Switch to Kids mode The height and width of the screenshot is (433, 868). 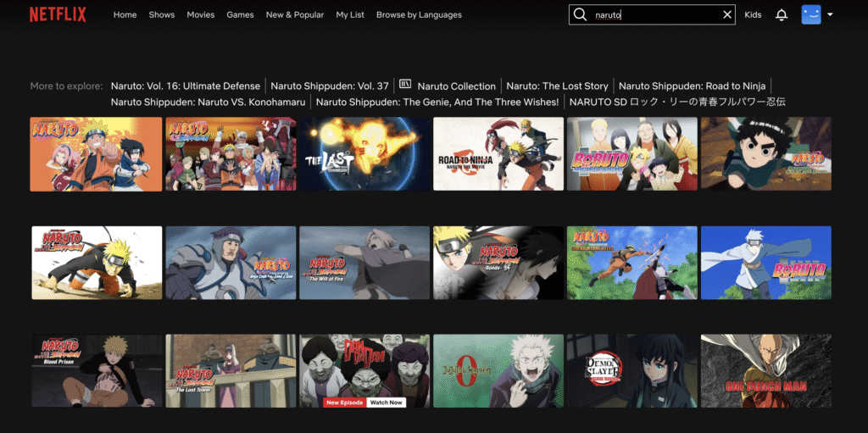[753, 15]
